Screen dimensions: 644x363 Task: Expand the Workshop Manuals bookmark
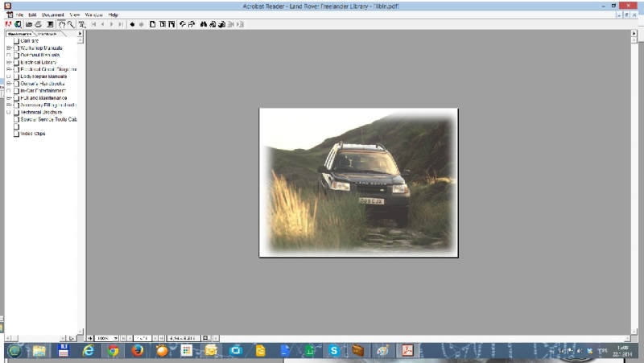[x=9, y=47]
